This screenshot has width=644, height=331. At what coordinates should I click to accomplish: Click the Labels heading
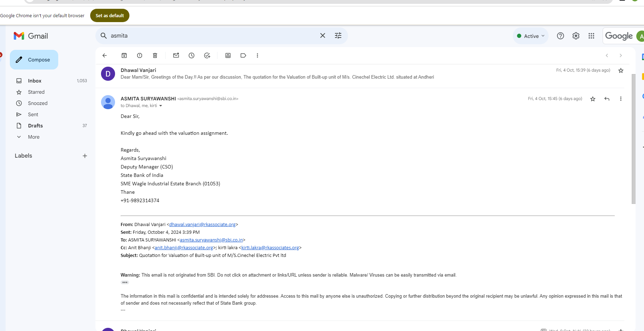pyautogui.click(x=24, y=155)
